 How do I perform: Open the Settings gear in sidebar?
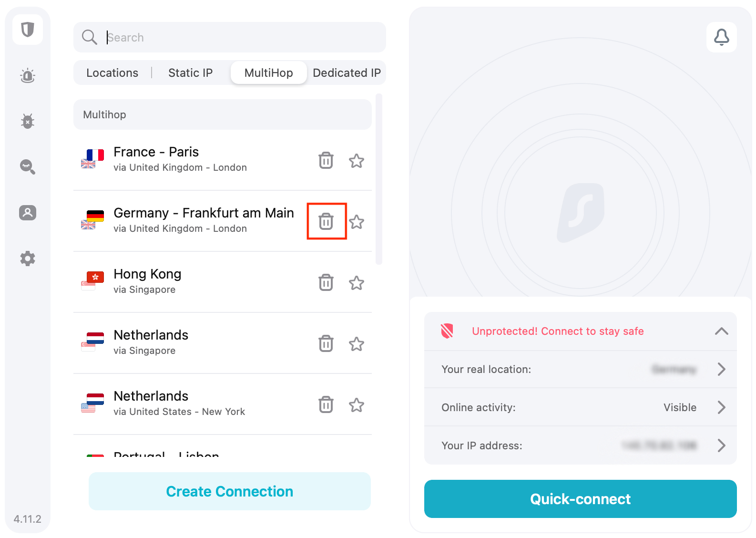point(28,259)
